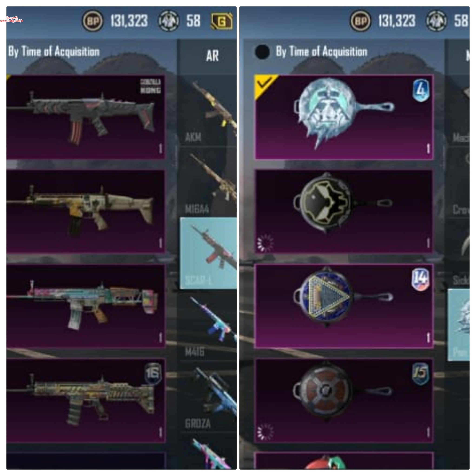Click the silver fragment icon in right panel
Viewport: 476px width, 476px height.
pyautogui.click(x=436, y=21)
